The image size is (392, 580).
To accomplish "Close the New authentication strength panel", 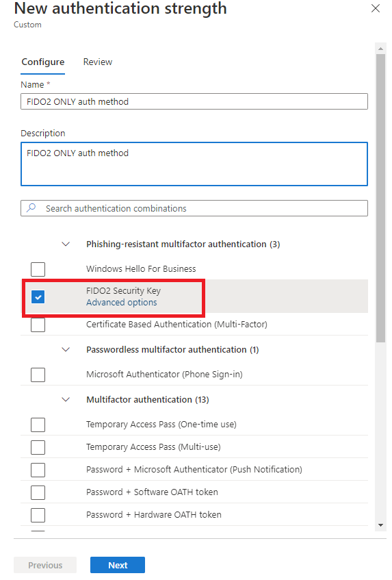I will click(376, 8).
